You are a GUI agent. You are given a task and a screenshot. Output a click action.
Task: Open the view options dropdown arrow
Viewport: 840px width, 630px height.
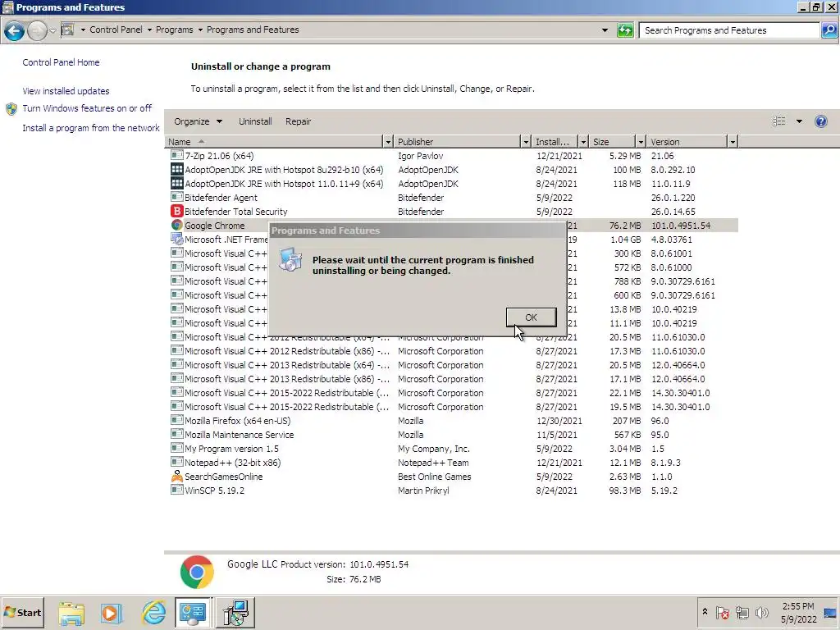(x=799, y=121)
